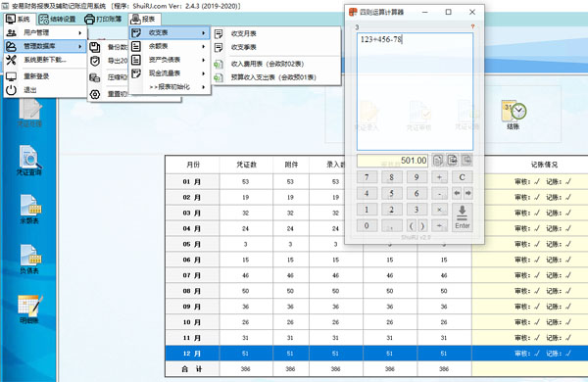
Task: Click the close parenthesis ) button
Action: click(x=422, y=225)
